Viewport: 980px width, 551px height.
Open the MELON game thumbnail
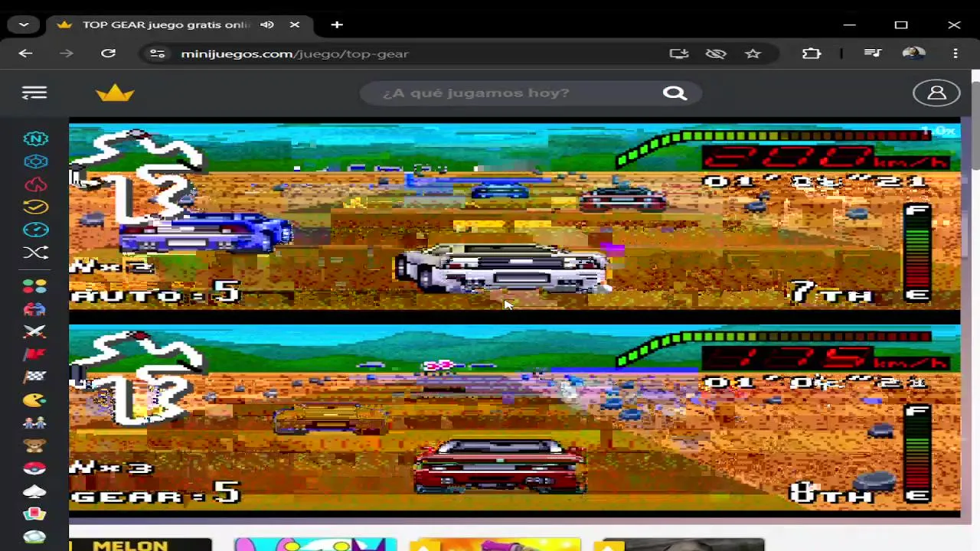click(140, 545)
